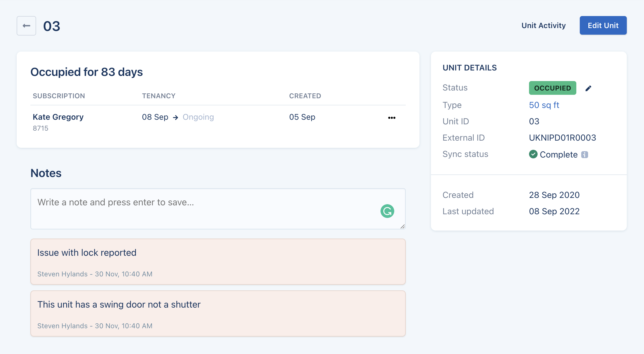Click the arrow icon between 08 Sep and Ongoing

coord(175,117)
